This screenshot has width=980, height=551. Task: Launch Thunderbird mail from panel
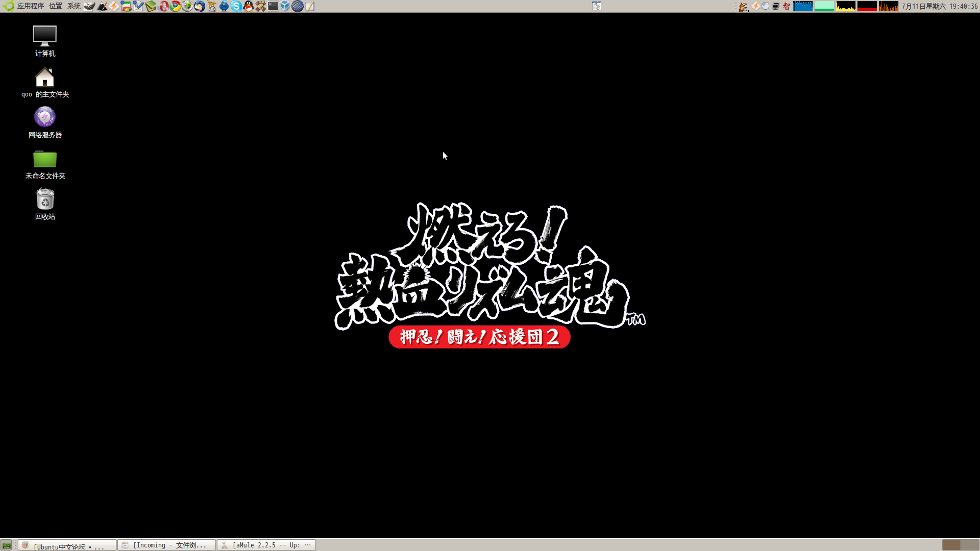[x=200, y=6]
